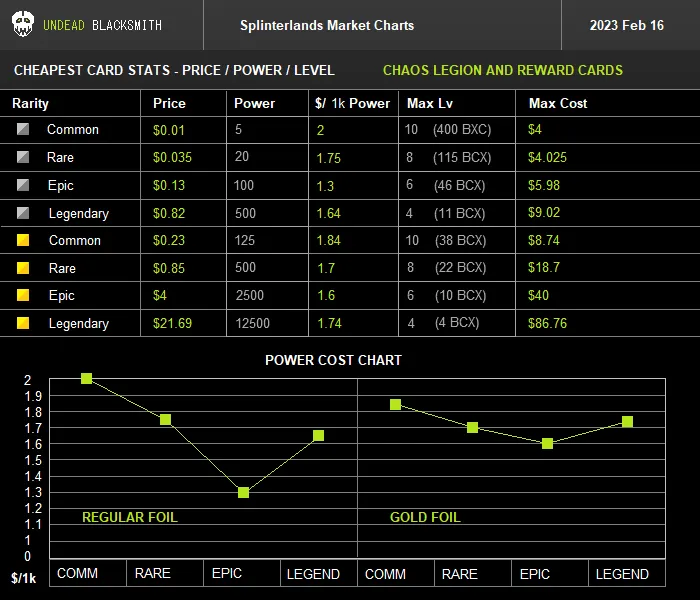
Task: Click the first COMM axis label under Regular Foil
Action: [x=77, y=573]
